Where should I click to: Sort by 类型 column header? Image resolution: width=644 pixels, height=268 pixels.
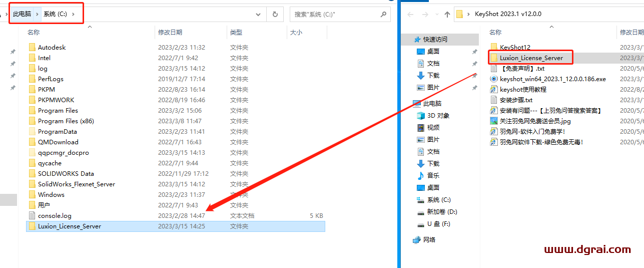coord(236,32)
